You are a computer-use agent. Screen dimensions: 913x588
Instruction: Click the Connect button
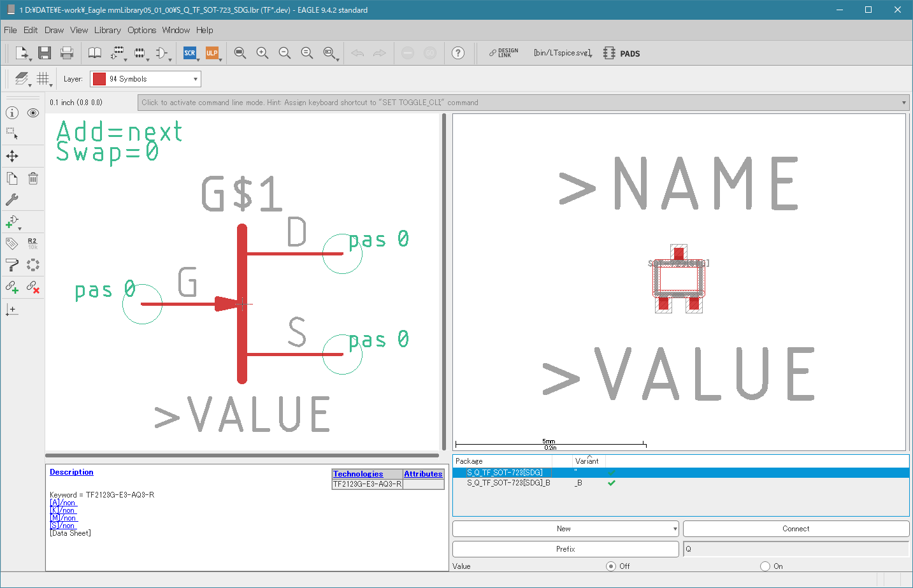click(796, 529)
